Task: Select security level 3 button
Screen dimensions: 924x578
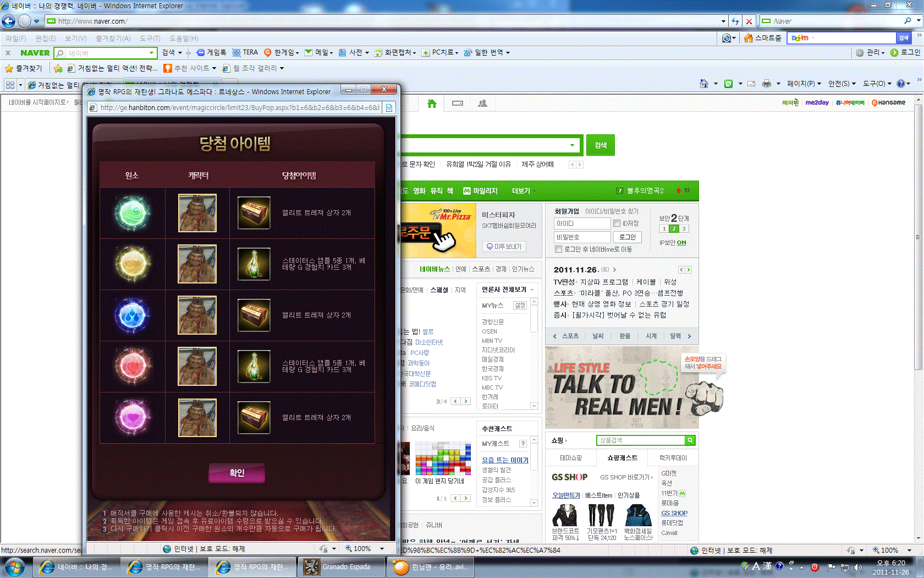Action: point(684,229)
